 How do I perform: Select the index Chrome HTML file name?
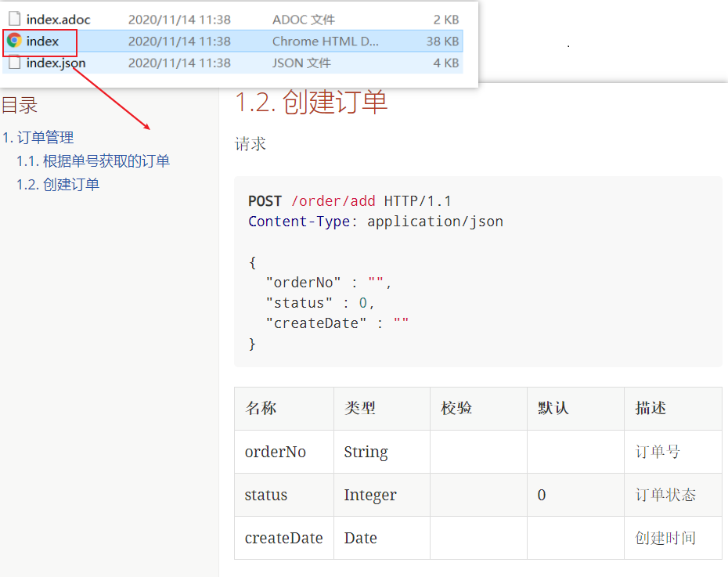(x=42, y=41)
